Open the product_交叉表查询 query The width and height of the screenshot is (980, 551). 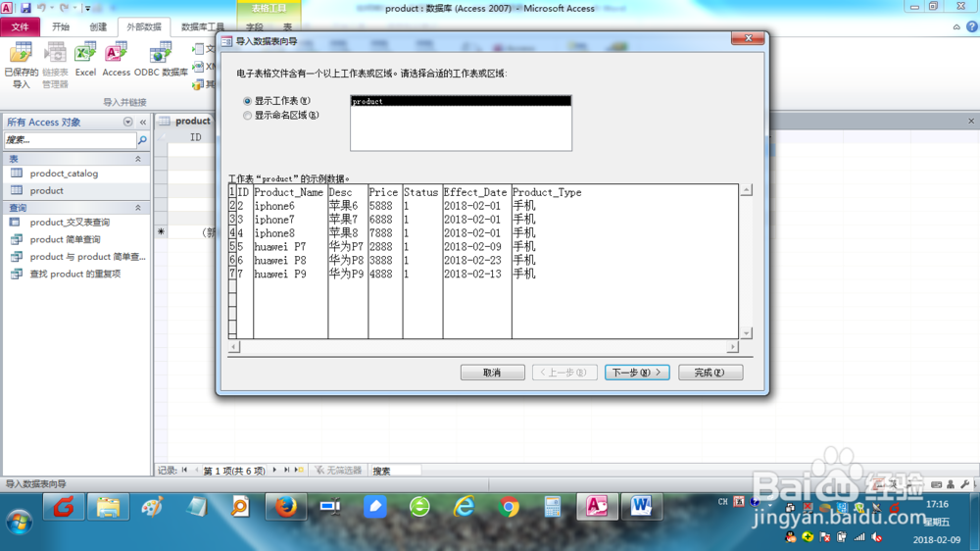70,222
